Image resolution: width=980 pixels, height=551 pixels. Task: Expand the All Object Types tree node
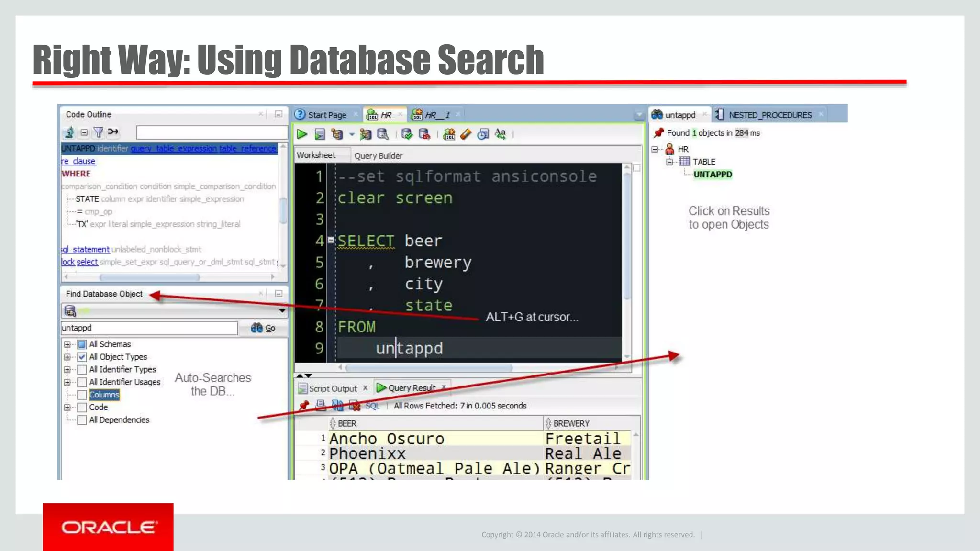[x=67, y=357]
